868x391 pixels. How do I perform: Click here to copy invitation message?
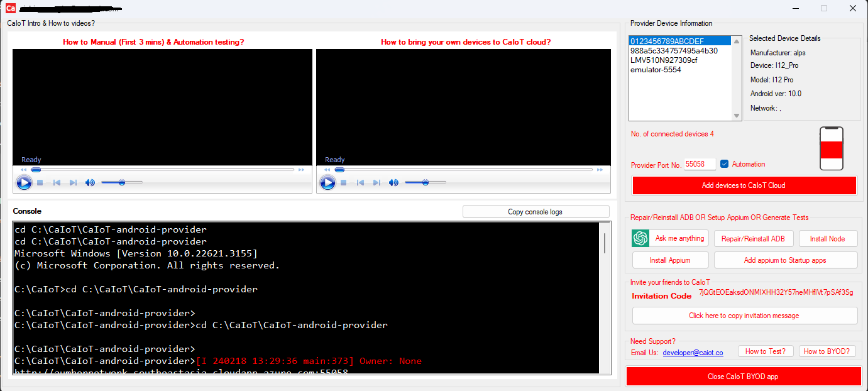click(745, 316)
